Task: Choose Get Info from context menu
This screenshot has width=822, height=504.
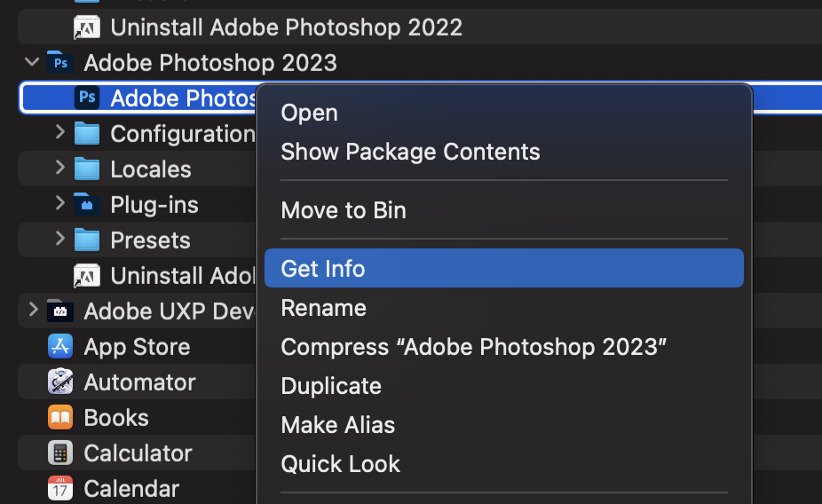Action: coord(323,268)
